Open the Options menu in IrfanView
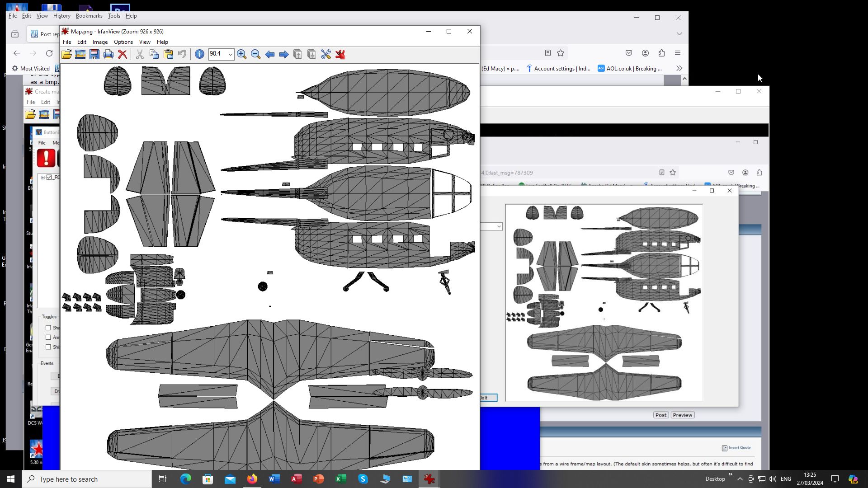 123,42
